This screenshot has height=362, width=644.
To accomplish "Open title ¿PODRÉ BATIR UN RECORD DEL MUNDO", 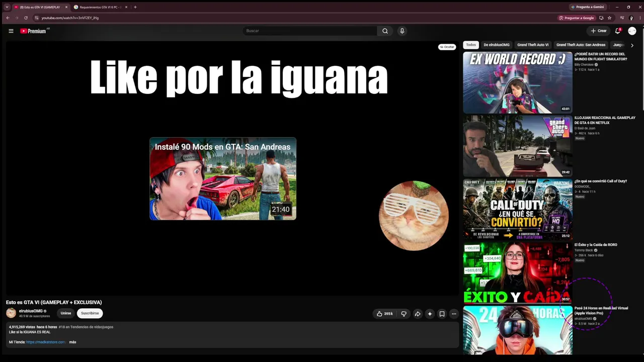I will pos(601,56).
